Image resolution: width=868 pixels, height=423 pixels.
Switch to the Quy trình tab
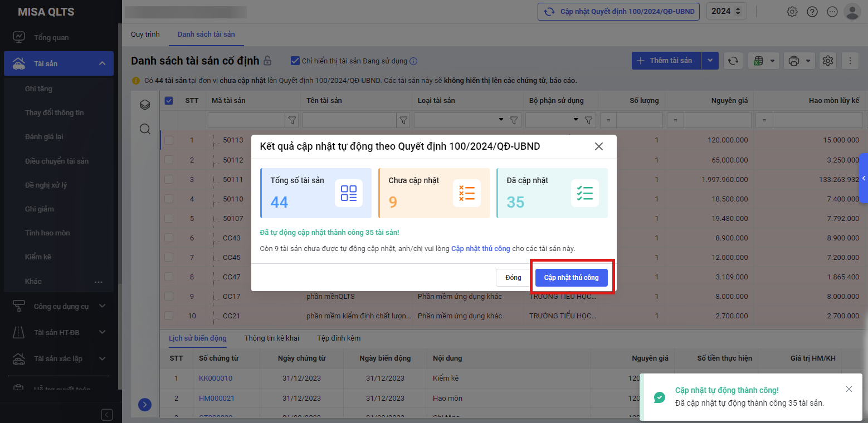[145, 35]
